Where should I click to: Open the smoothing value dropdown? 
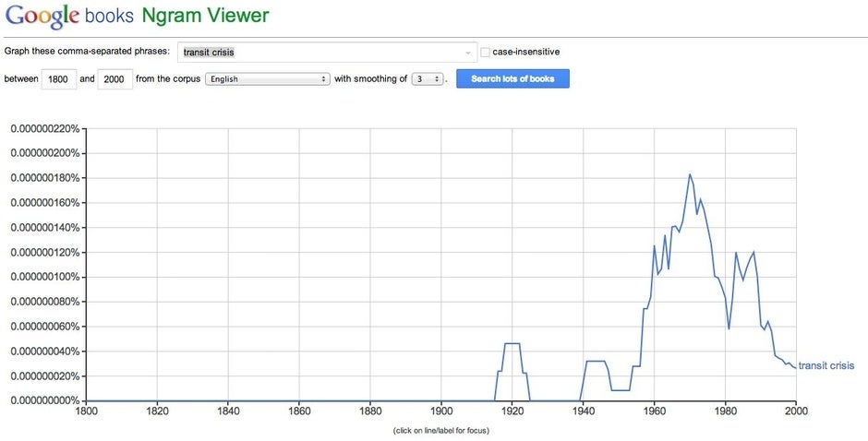pos(428,79)
